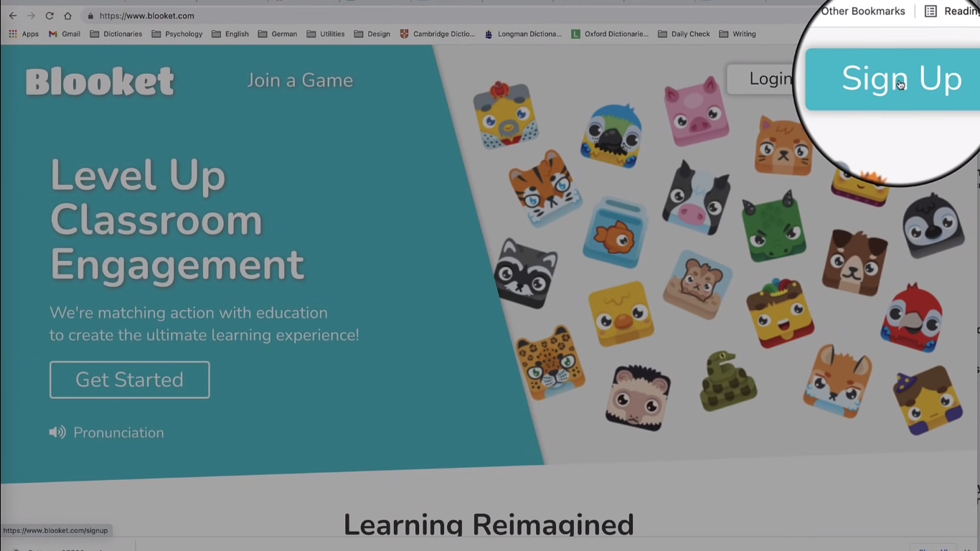
Task: Click the pink pig Blook
Action: (x=695, y=112)
